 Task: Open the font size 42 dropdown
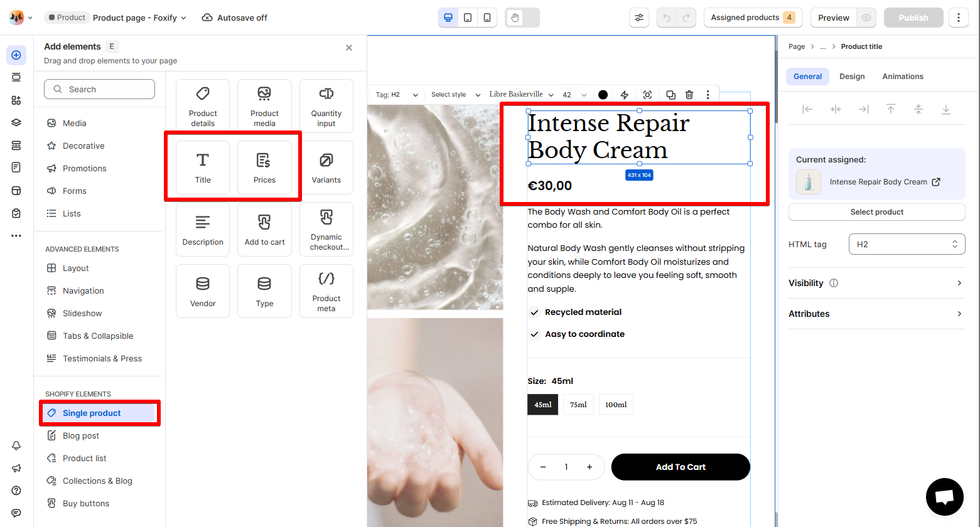[574, 95]
